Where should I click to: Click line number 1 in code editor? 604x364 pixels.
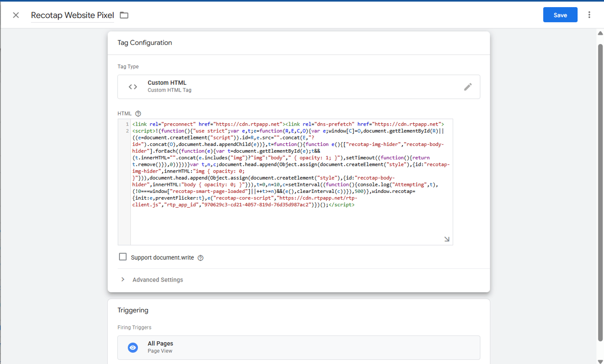(x=127, y=124)
